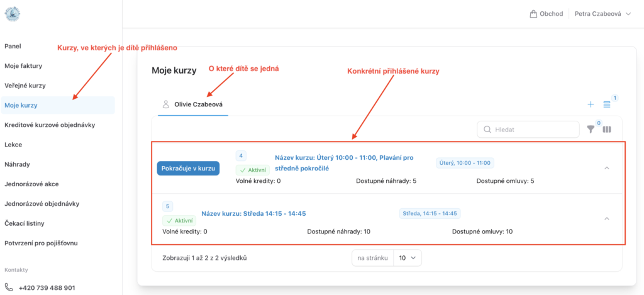
Task: Open the column layout icon
Action: [607, 130]
